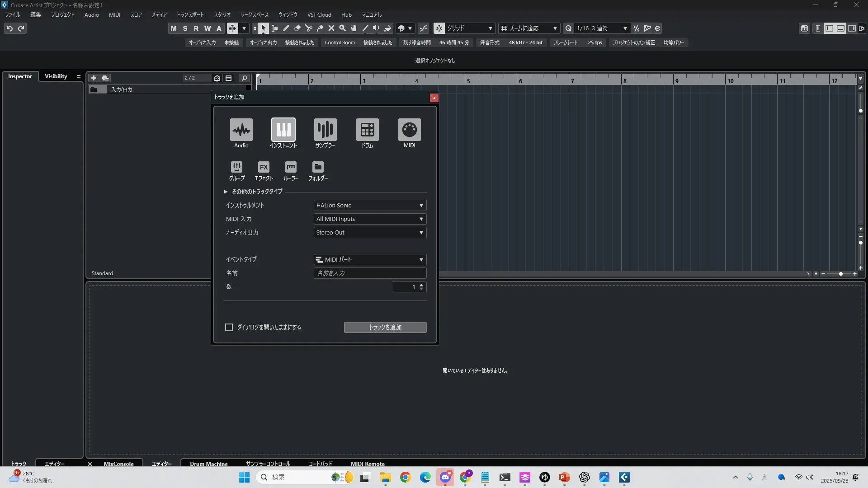Select the Drum track type icon

[x=367, y=130]
